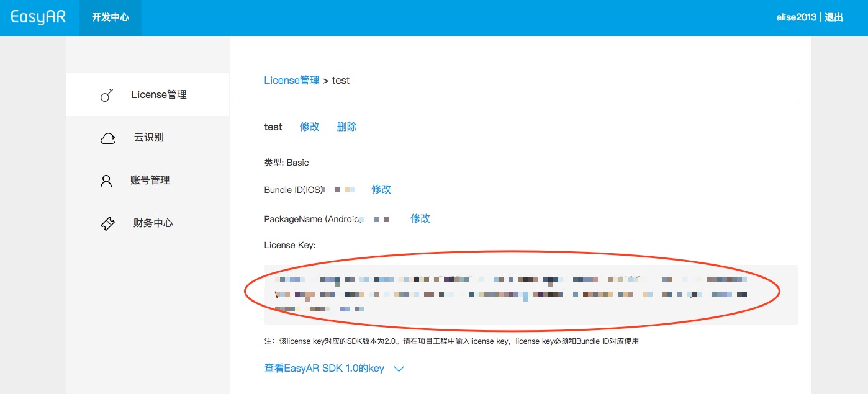The image size is (868, 394).
Task: Click 修改 next to Bundle ID(IOS)
Action: [381, 189]
